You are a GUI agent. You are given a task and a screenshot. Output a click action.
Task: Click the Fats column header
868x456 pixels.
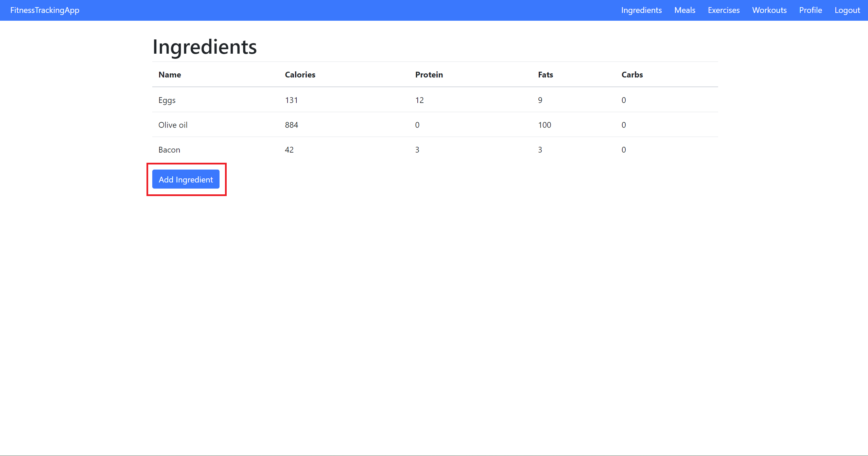[545, 75]
